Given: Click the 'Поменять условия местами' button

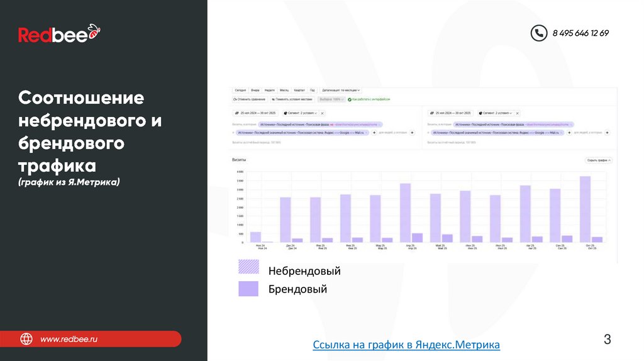Looking at the screenshot, I should 292,99.
